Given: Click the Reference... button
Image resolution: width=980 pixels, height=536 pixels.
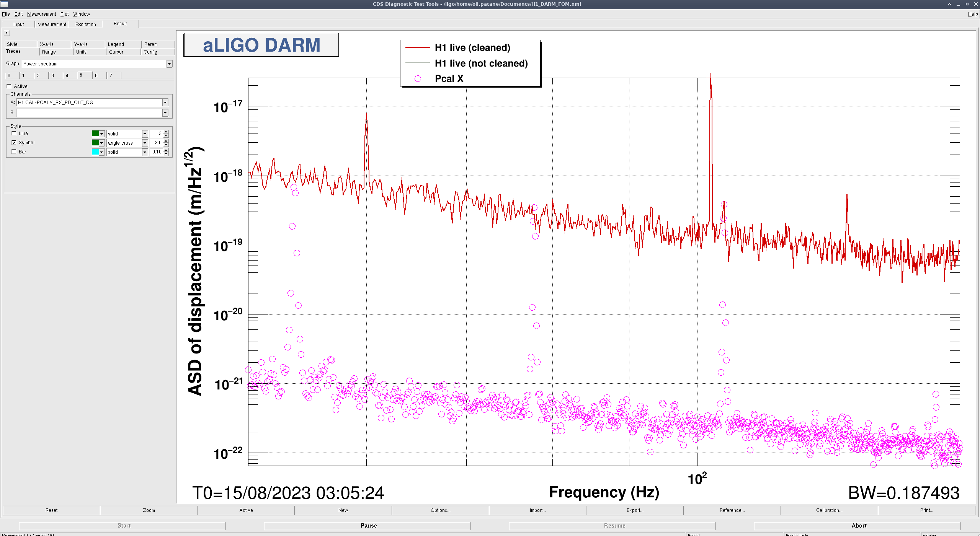Looking at the screenshot, I should coord(732,510).
